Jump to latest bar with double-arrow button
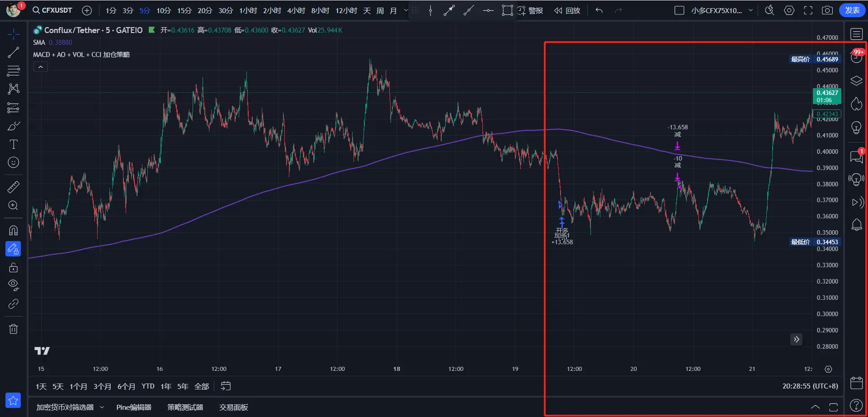Screen dimensions: 868x417 click(796, 339)
